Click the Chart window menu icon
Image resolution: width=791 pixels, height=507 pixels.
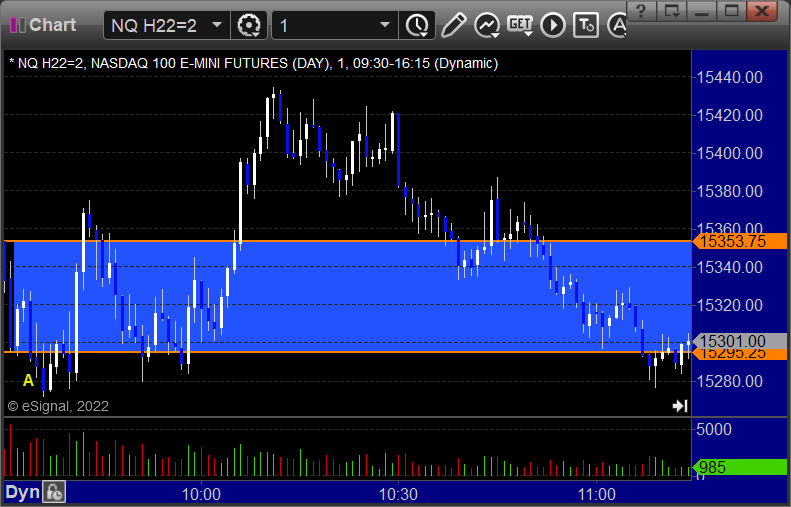tap(17, 25)
